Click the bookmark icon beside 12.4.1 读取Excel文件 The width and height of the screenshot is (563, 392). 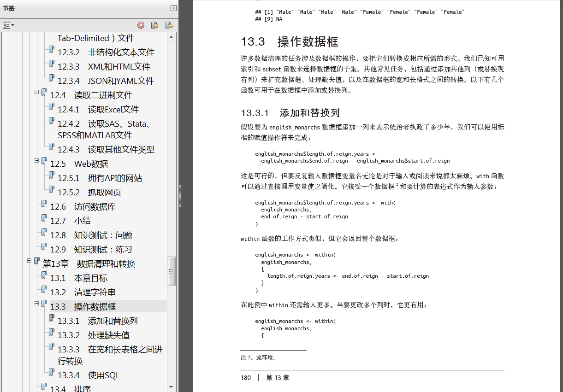coord(52,107)
